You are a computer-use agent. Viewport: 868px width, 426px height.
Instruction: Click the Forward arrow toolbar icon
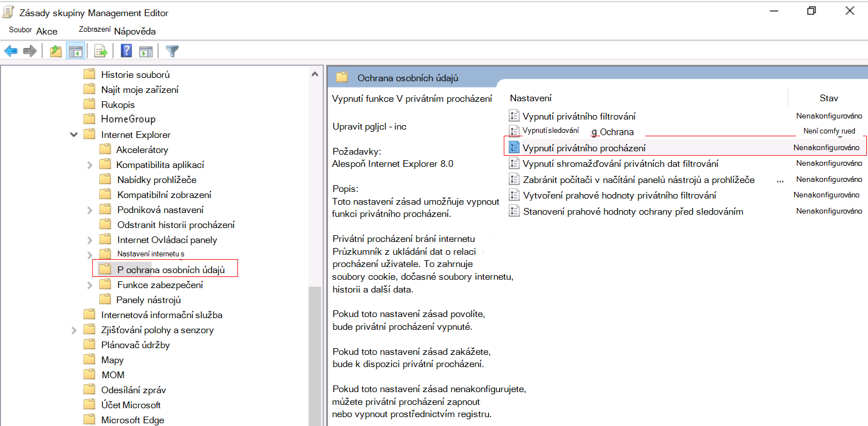pyautogui.click(x=30, y=52)
